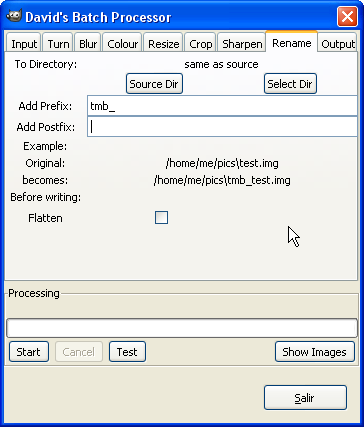Close the David's Batch Processor window

pos(347,17)
